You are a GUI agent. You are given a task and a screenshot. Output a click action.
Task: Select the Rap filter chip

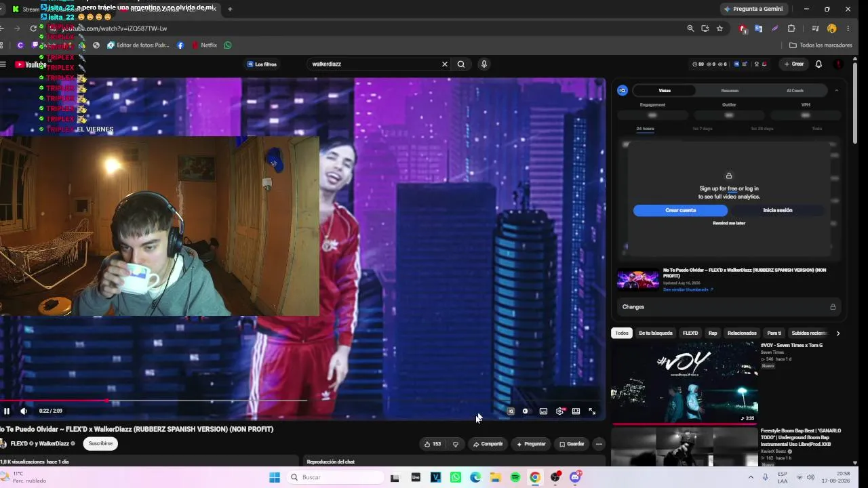pos(713,333)
